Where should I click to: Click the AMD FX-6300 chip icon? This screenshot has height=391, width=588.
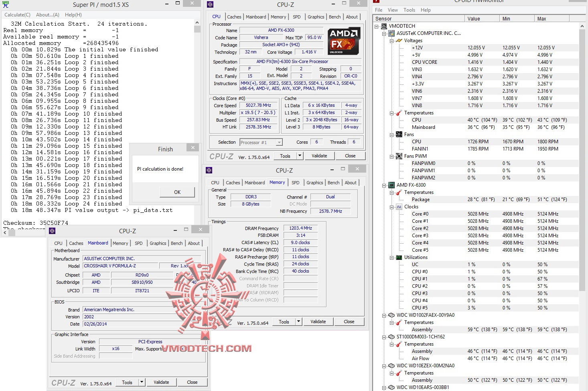[392, 185]
